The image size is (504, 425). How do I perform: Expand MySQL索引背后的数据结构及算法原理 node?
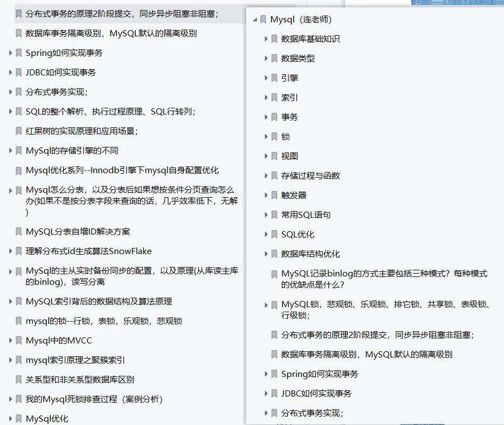(x=11, y=302)
